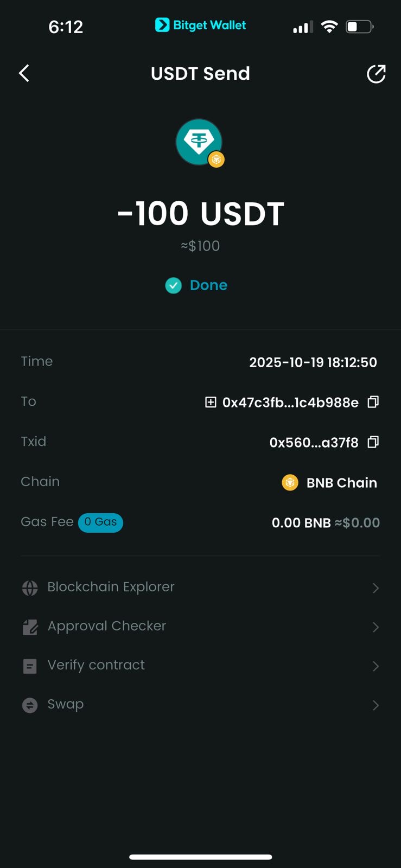This screenshot has width=401, height=868.
Task: Copy the Txid hash
Action: (x=373, y=442)
